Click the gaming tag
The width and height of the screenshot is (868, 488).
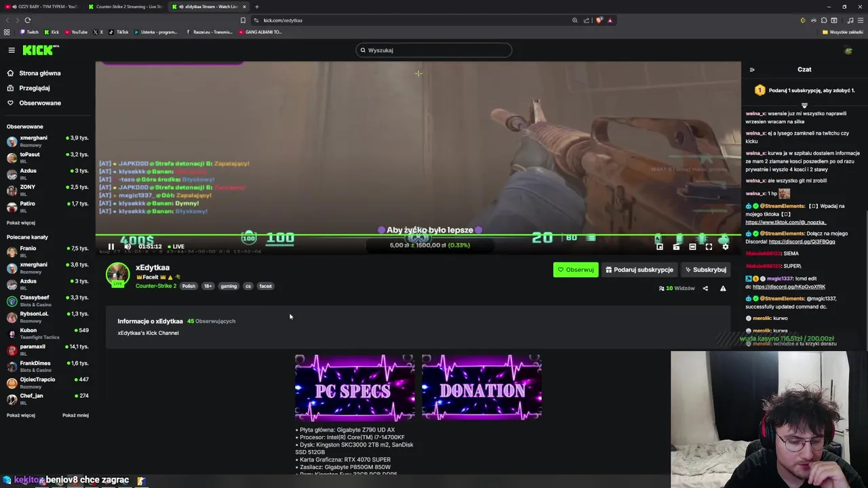[229, 286]
